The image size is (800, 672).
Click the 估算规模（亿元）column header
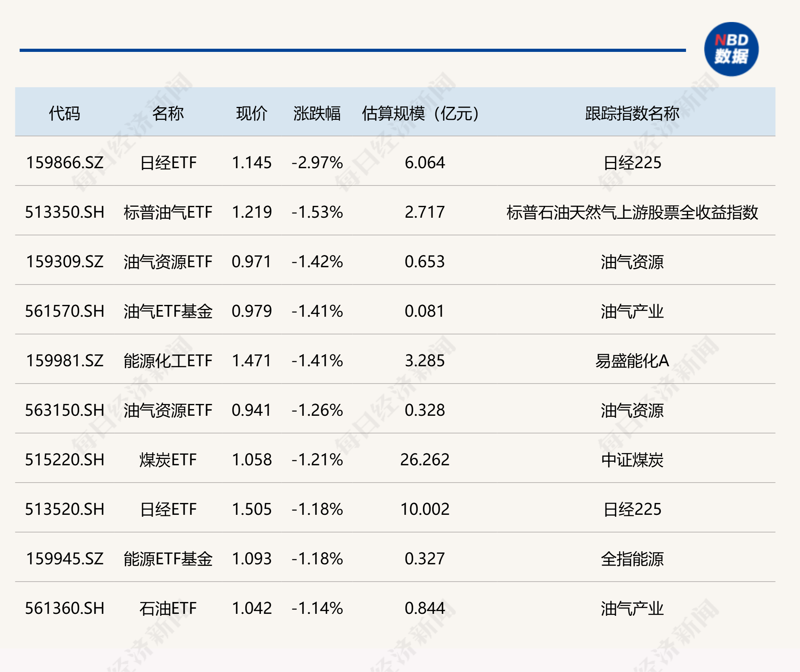pos(420,114)
